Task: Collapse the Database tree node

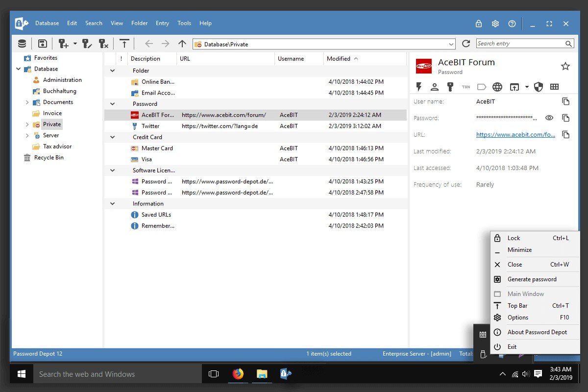Action: pos(19,69)
